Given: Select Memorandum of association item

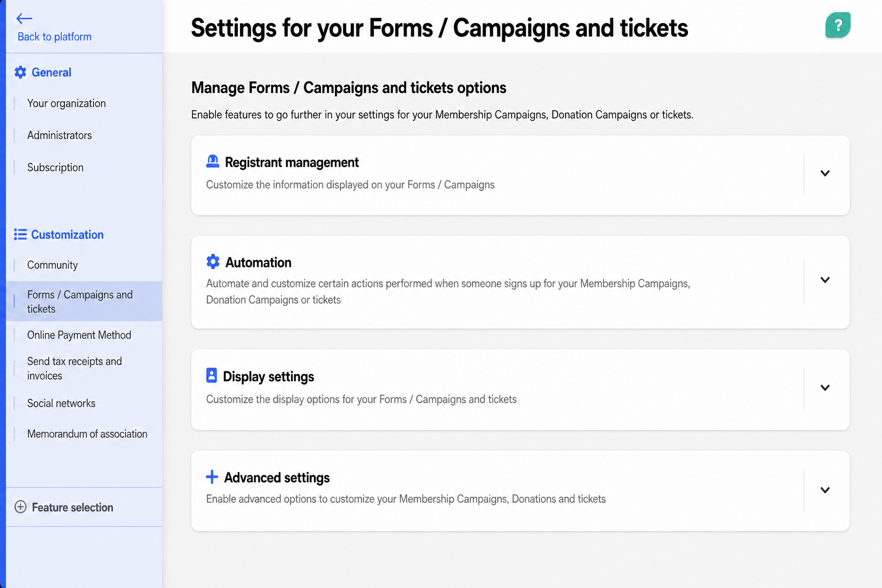Looking at the screenshot, I should 87,434.
